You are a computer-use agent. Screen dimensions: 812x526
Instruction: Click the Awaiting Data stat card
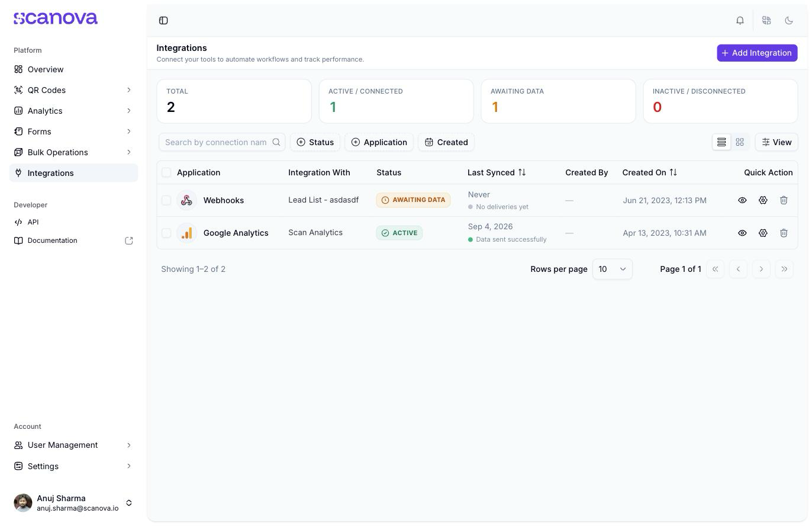tap(558, 101)
